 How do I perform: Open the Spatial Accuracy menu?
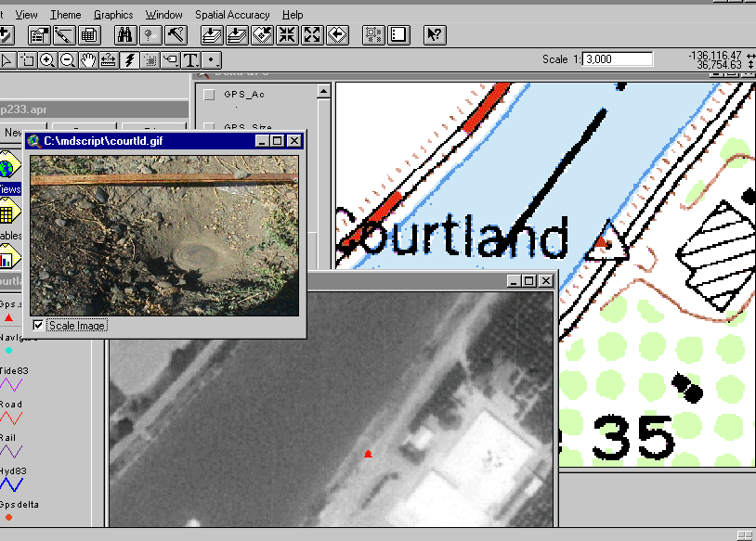point(232,15)
